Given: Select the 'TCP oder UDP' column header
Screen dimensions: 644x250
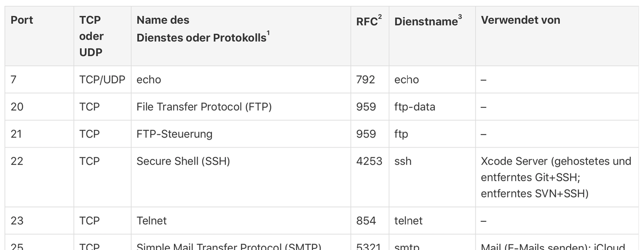Looking at the screenshot, I should click(x=91, y=36).
